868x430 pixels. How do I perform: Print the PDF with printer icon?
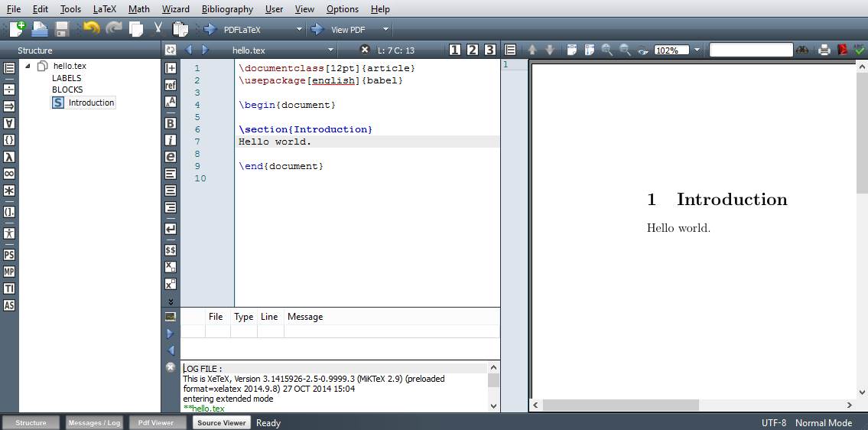coord(824,50)
